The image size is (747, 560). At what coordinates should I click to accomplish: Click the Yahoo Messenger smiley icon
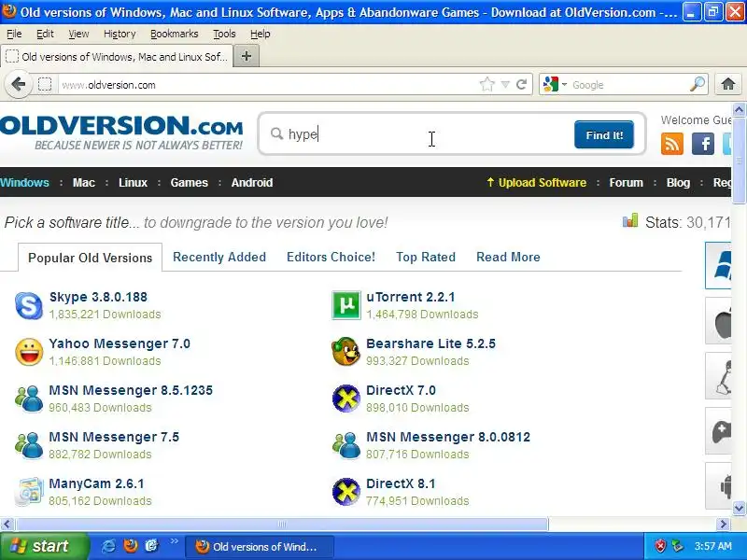[29, 352]
